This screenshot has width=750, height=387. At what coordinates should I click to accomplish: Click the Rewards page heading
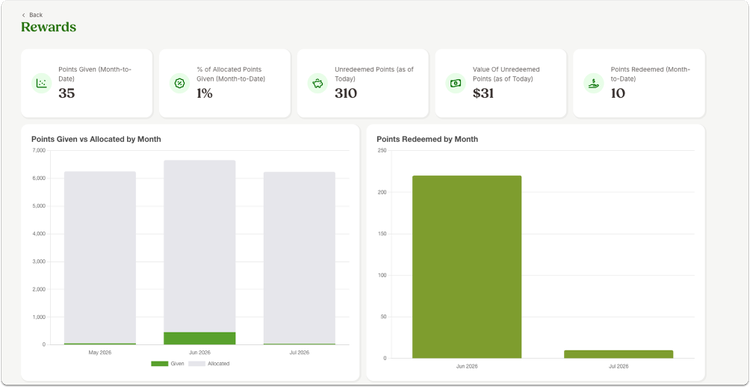tap(48, 27)
